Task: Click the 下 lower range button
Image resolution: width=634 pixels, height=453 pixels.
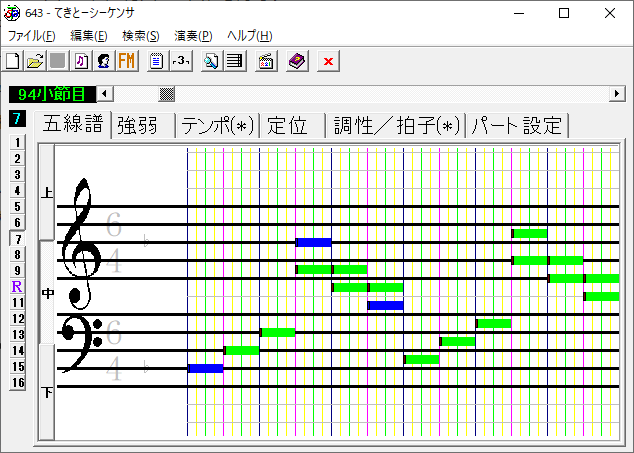Action: pyautogui.click(x=47, y=392)
